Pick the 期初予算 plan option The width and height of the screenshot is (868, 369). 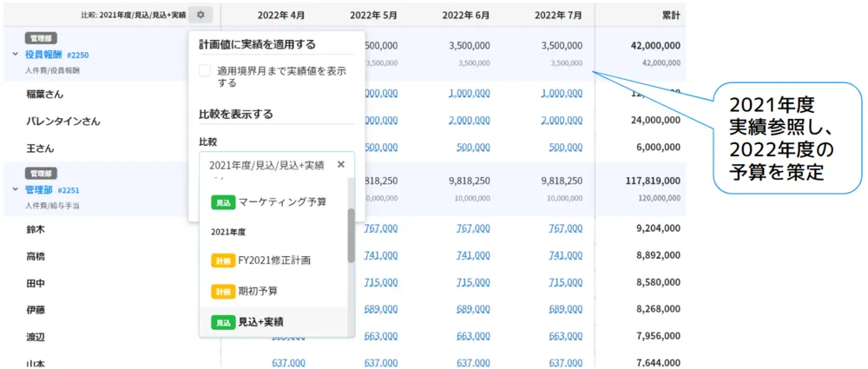(x=258, y=291)
